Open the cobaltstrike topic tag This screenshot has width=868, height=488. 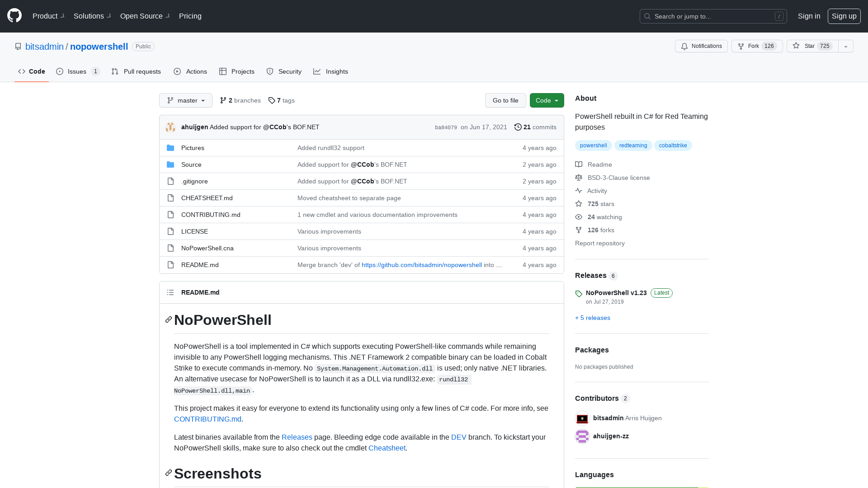tap(673, 145)
